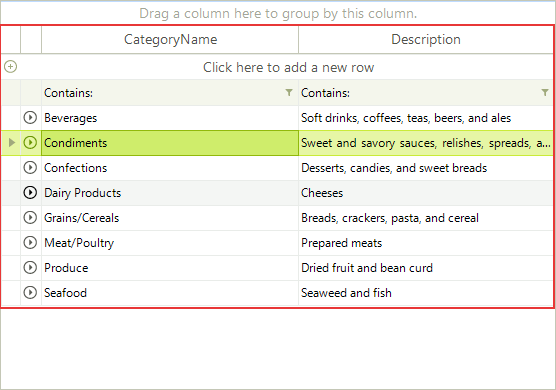Expand the Confections row
Viewport: 556px width, 390px height.
pyautogui.click(x=30, y=167)
